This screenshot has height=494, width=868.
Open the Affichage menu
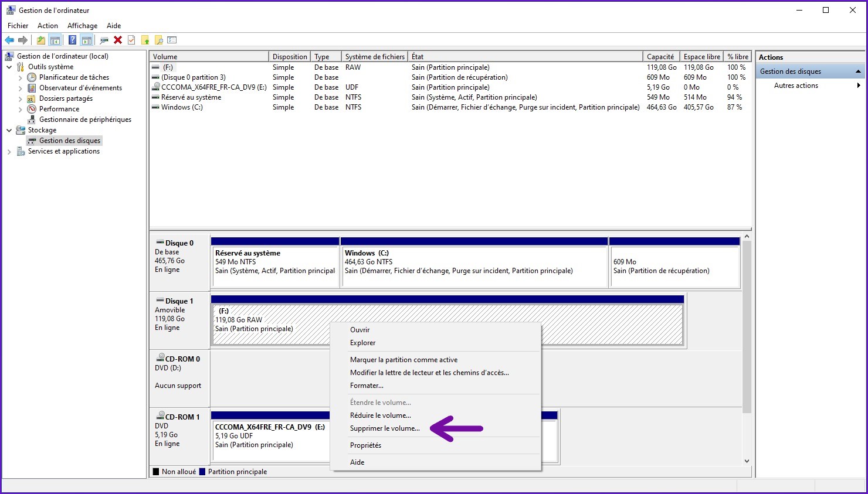(82, 26)
